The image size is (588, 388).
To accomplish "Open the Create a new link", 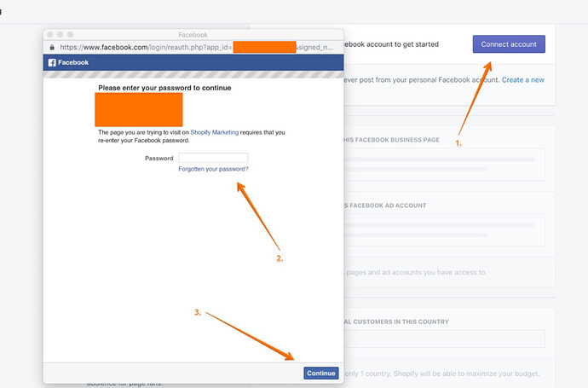I will click(x=523, y=80).
